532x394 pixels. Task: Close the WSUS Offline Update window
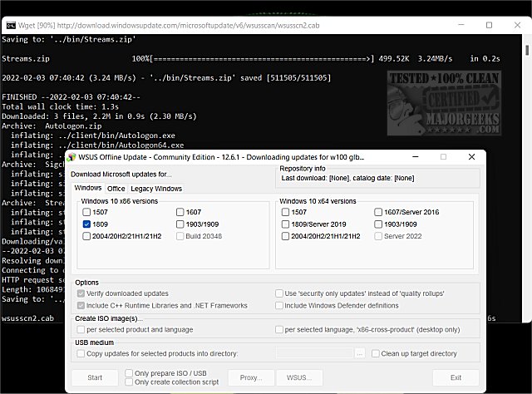click(471, 157)
